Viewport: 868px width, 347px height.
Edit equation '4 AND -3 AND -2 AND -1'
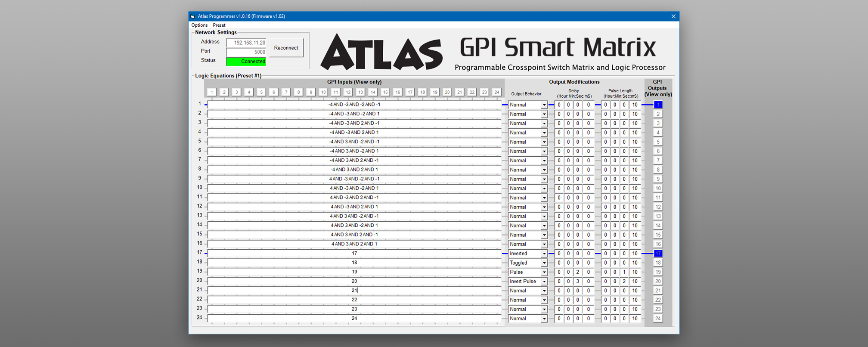(354, 179)
